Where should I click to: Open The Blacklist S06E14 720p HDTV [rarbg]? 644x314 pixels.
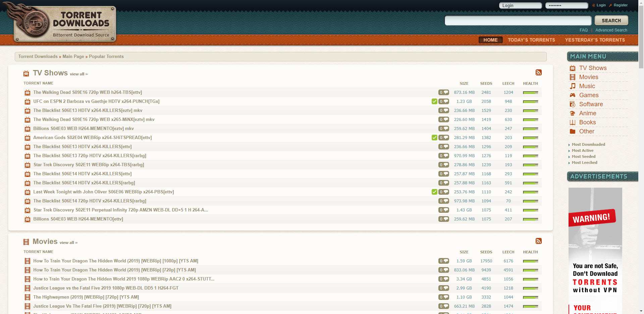(x=90, y=201)
